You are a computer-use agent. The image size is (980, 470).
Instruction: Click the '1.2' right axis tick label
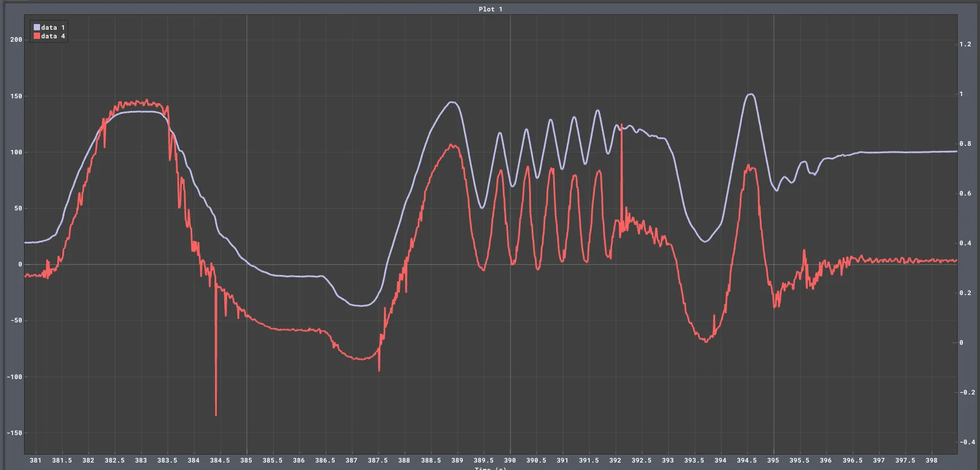(x=965, y=44)
